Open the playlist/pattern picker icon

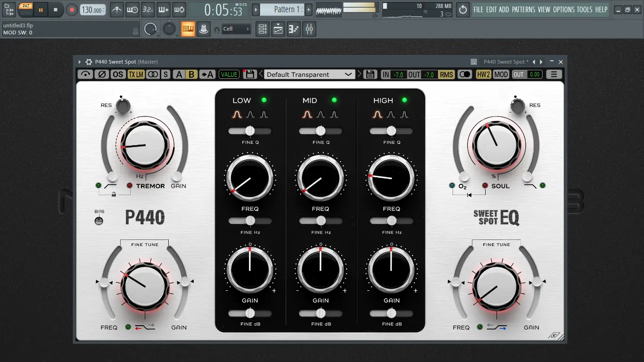pos(8,9)
